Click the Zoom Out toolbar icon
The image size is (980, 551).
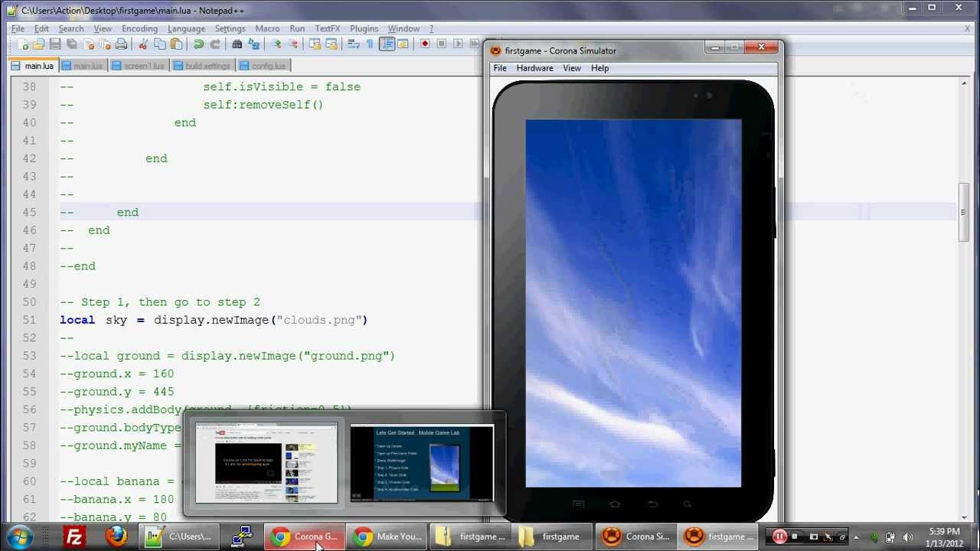[293, 44]
